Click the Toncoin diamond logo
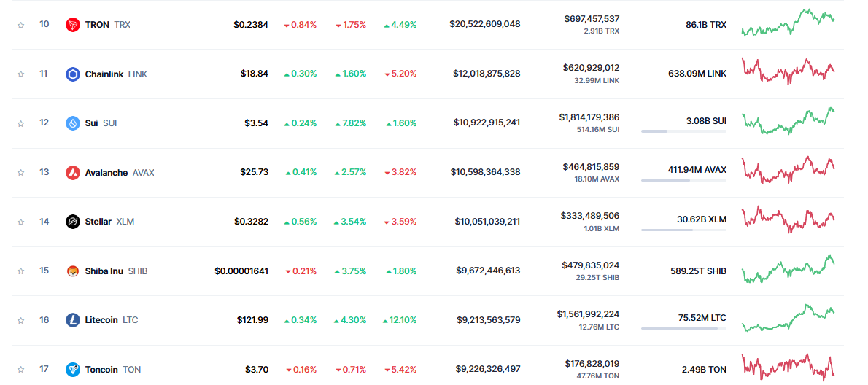The image size is (868, 385). click(73, 370)
